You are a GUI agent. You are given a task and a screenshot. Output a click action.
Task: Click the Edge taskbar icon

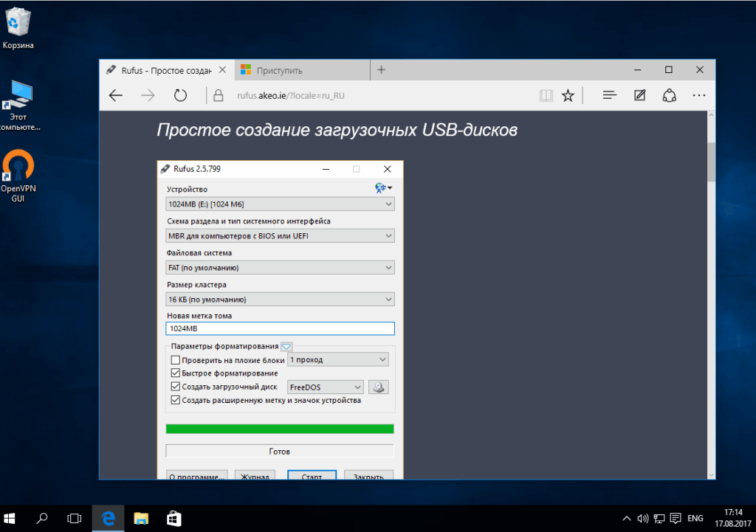click(x=108, y=519)
